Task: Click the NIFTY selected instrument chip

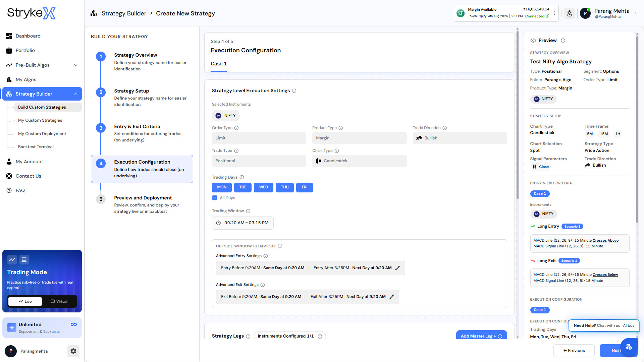Action: point(226,116)
